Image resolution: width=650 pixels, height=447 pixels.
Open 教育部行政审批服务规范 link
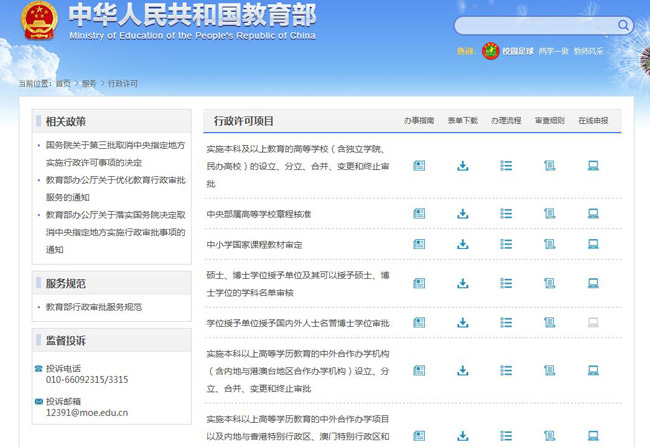click(x=93, y=307)
